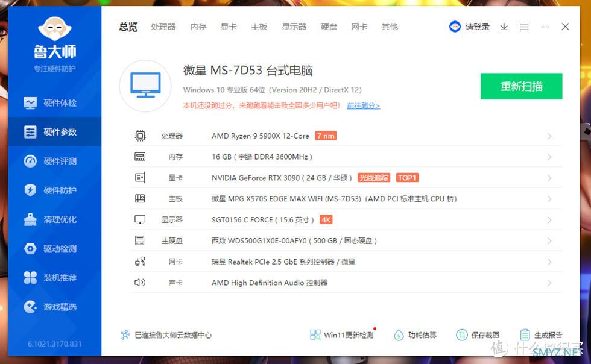Switch to the 网卡 top tab
591x364 pixels.
click(359, 27)
